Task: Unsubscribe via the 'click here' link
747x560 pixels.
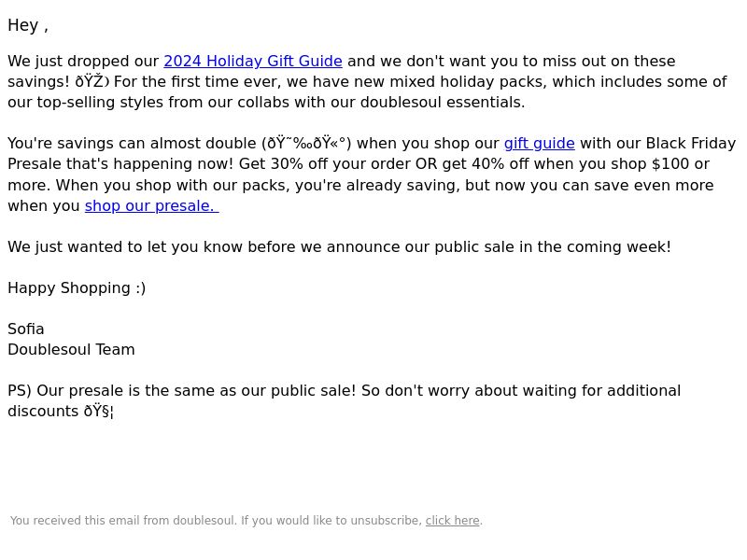Action: (452, 521)
